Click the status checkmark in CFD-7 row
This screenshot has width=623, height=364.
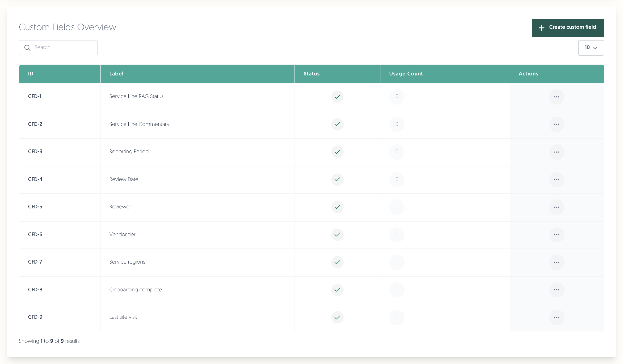pyautogui.click(x=337, y=262)
